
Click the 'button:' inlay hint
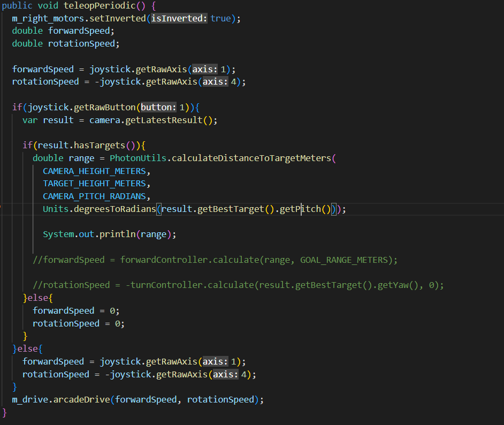click(x=158, y=108)
